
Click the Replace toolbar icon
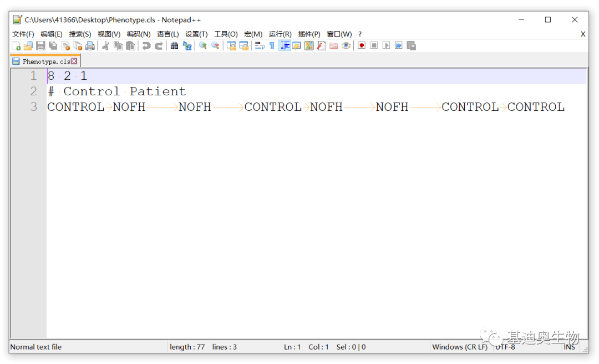click(187, 46)
